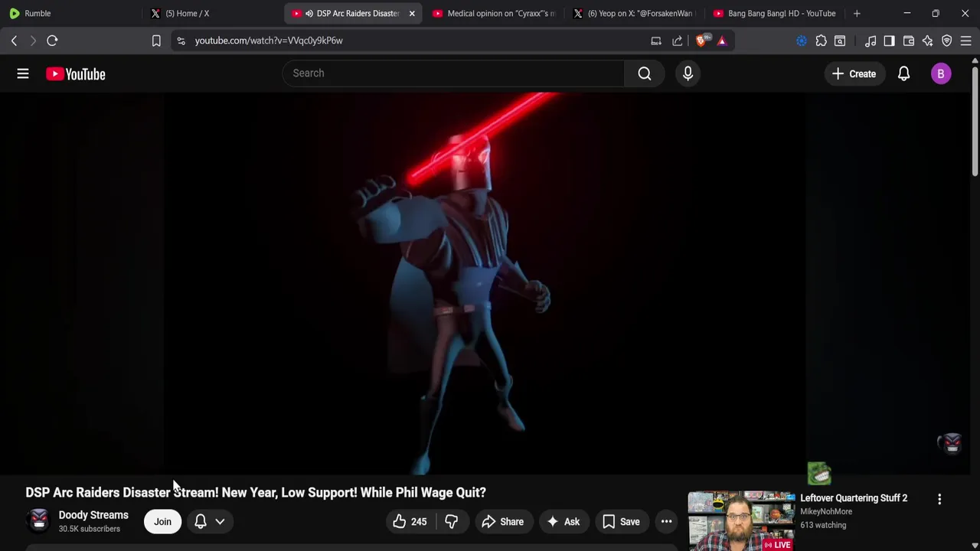Click the green character overlay icon
This screenshot has height=551, width=980.
(819, 474)
